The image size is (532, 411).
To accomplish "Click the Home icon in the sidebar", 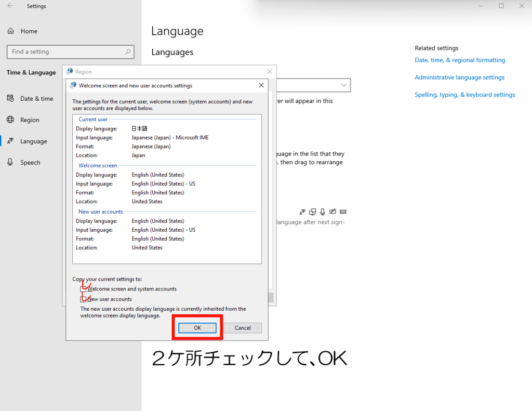I will (10, 31).
